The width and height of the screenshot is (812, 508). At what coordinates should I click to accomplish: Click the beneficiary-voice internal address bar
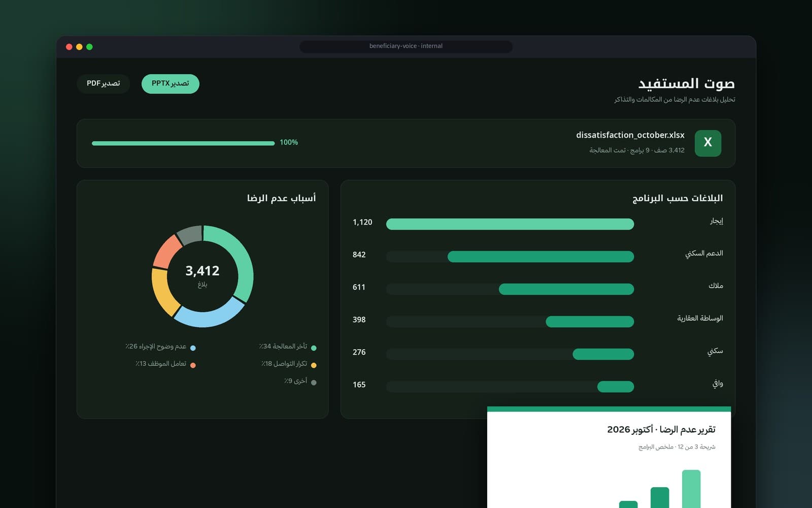[x=406, y=46]
